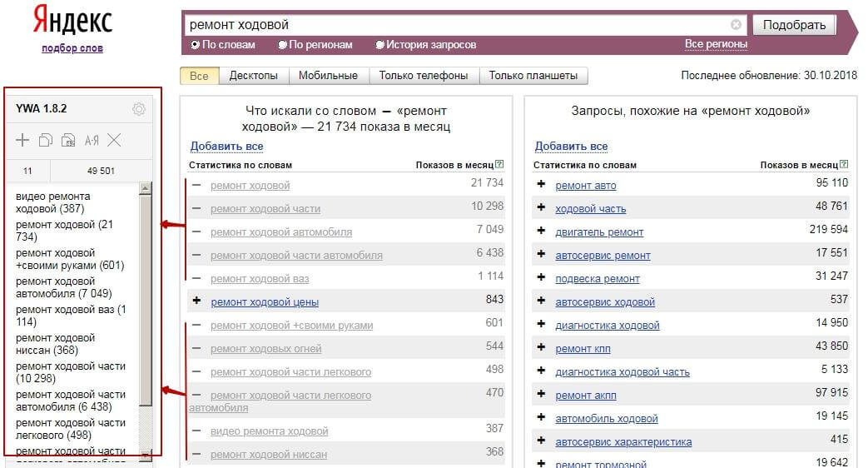Clear the YWA list with X icon
This screenshot has width=868, height=468.
tap(115, 141)
